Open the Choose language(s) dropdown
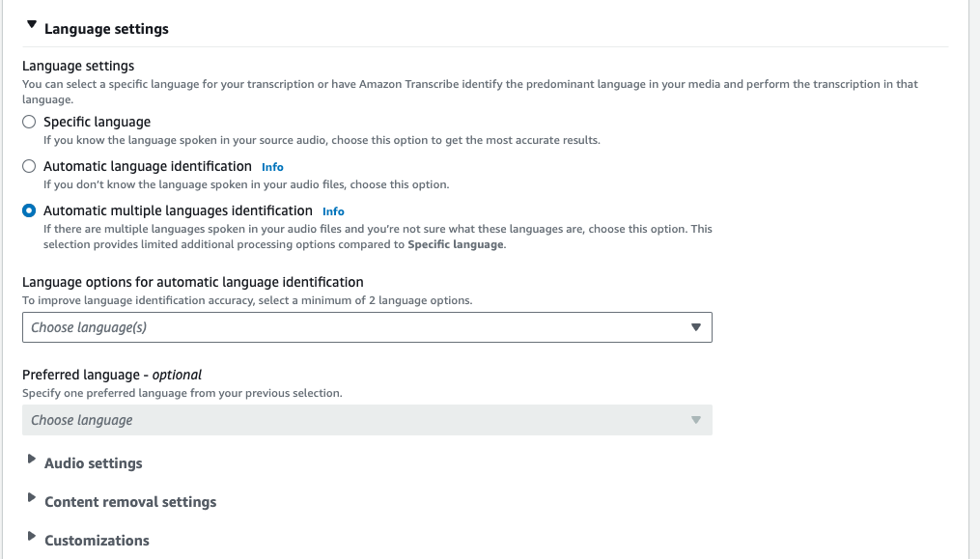This screenshot has height=559, width=980. click(x=367, y=327)
